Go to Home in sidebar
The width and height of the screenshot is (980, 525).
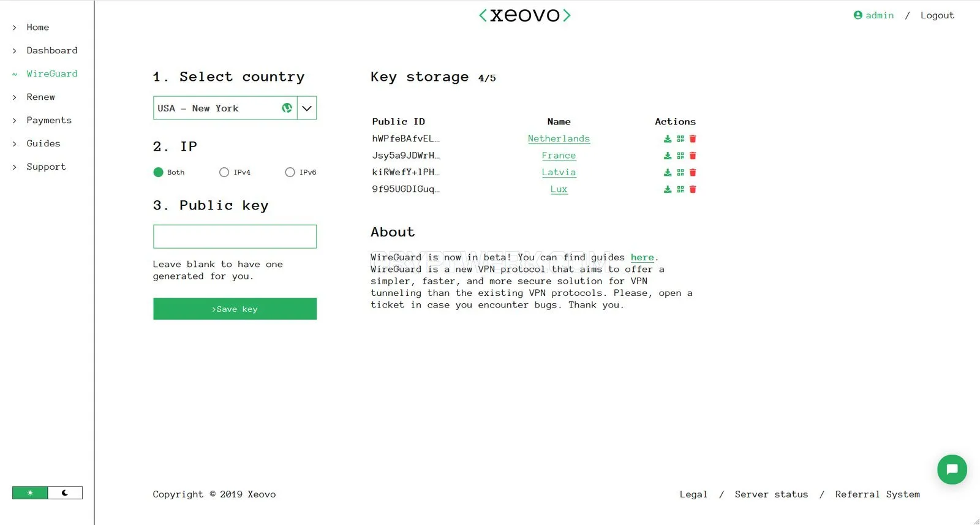(x=38, y=27)
